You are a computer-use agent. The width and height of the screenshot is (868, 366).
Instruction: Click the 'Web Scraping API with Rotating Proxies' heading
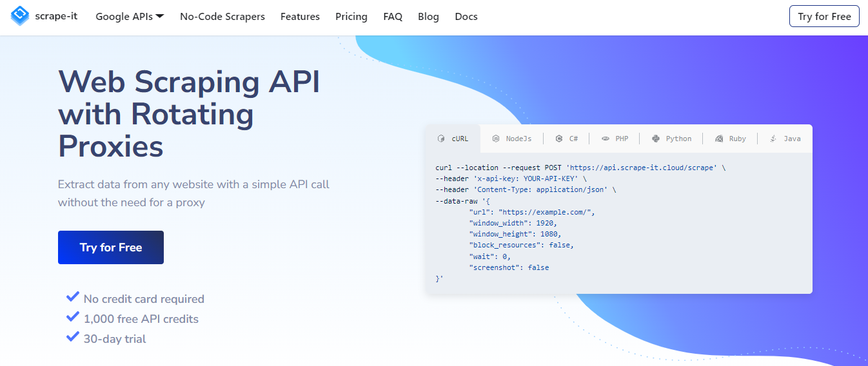coord(189,115)
